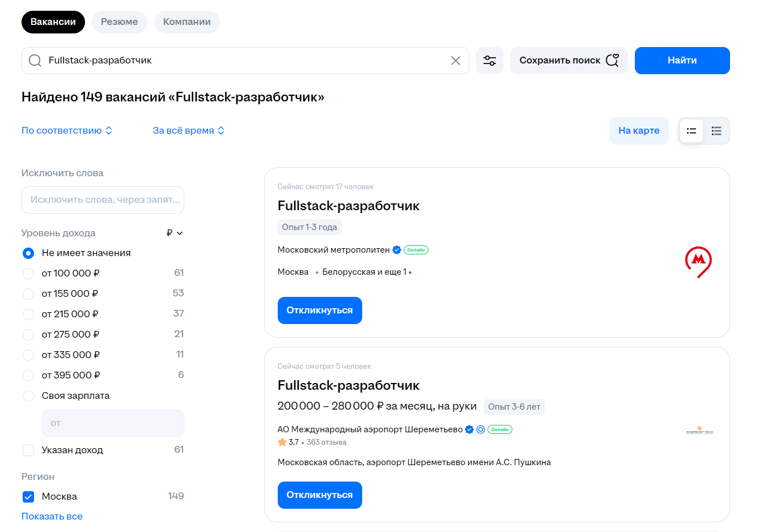772x532 pixels.
Task: Open the За всё время period dropdown
Action: click(x=189, y=130)
